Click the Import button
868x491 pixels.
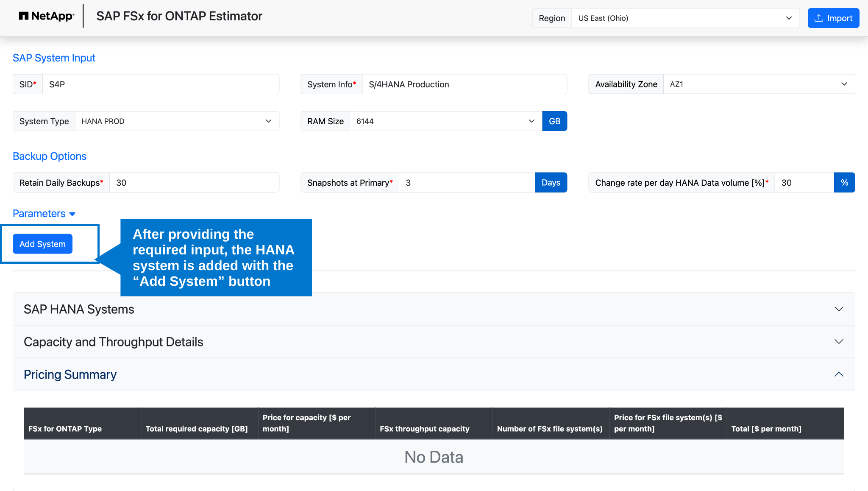pos(833,18)
